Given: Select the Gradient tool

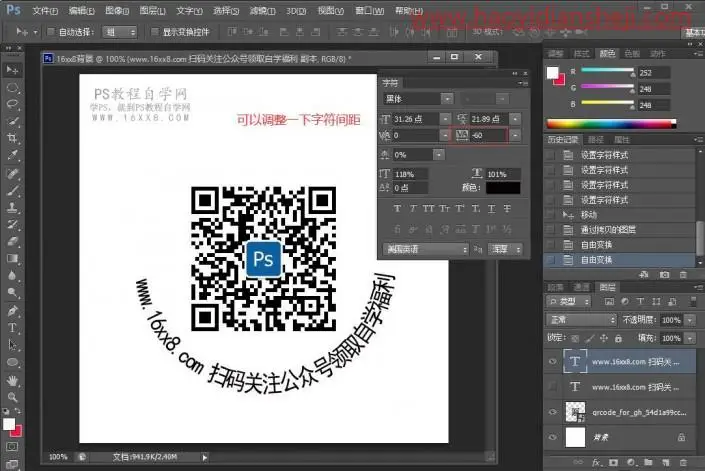Looking at the screenshot, I should pos(12,258).
